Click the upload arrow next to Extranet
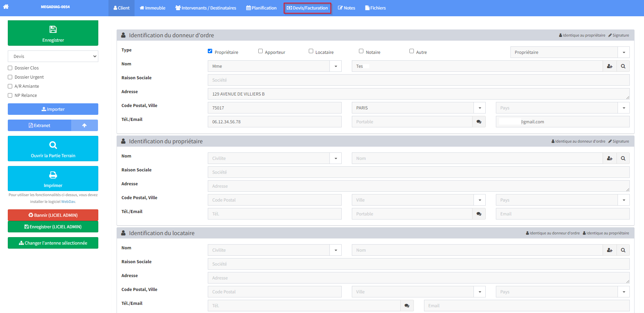The height and width of the screenshot is (313, 644). pos(84,125)
